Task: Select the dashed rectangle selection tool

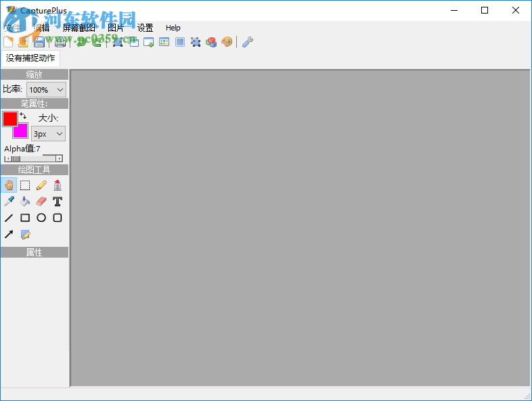Action: tap(25, 185)
